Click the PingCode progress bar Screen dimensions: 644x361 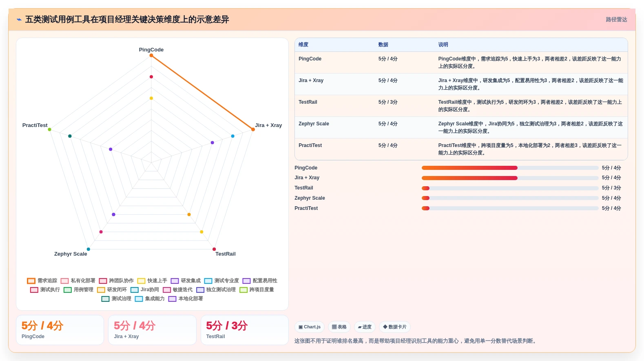(x=510, y=168)
